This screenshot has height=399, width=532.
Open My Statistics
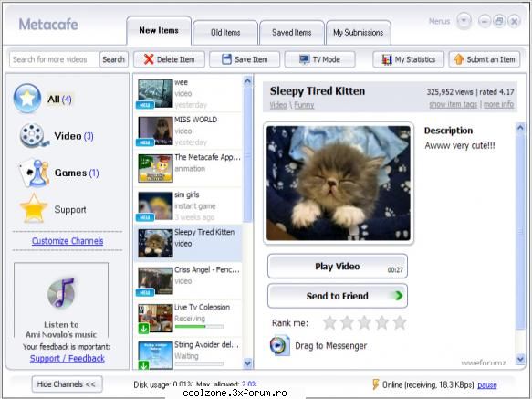click(x=408, y=59)
